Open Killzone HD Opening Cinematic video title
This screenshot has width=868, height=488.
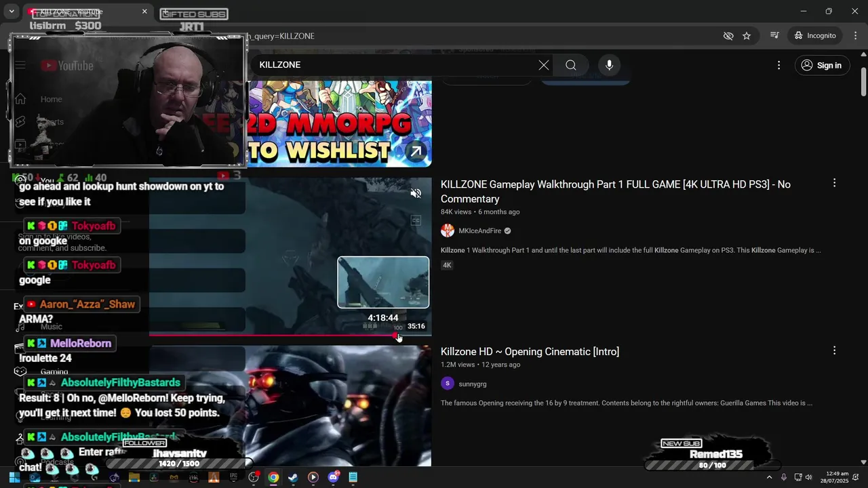pos(530,352)
